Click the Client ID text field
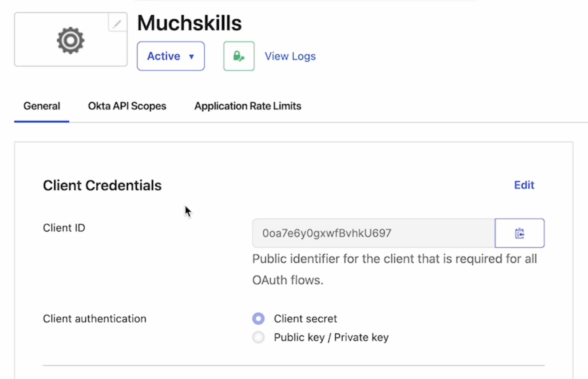The height and width of the screenshot is (379, 588). 374,233
